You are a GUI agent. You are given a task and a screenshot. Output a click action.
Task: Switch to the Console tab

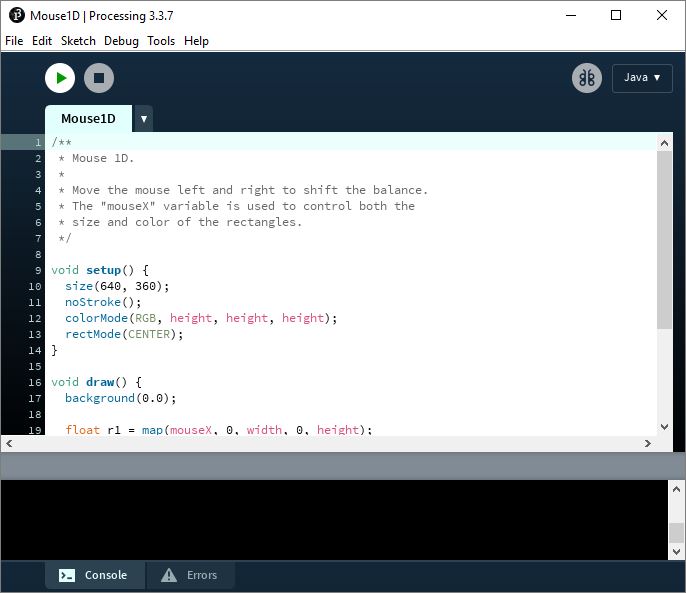[94, 575]
